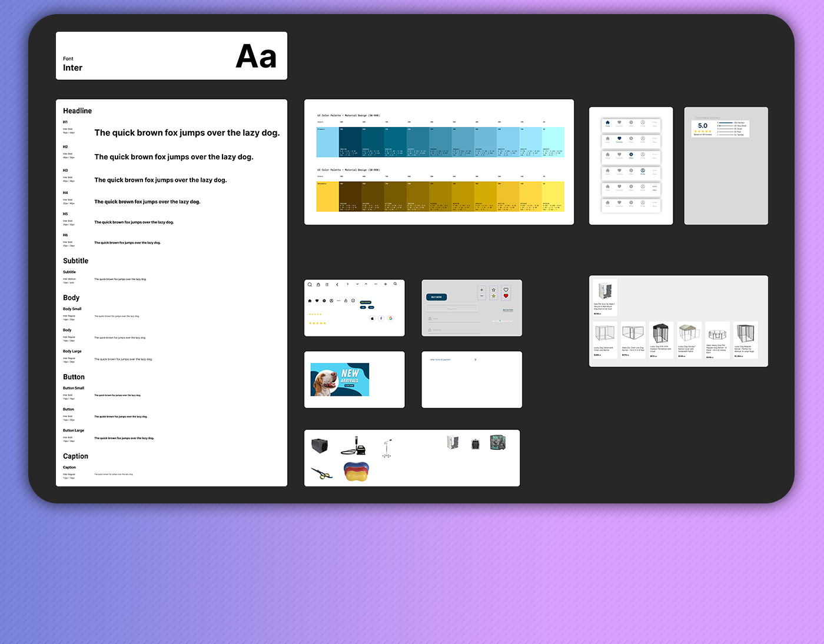The height and width of the screenshot is (644, 824).
Task: Open the New Arrivals dog banner
Action: point(340,379)
